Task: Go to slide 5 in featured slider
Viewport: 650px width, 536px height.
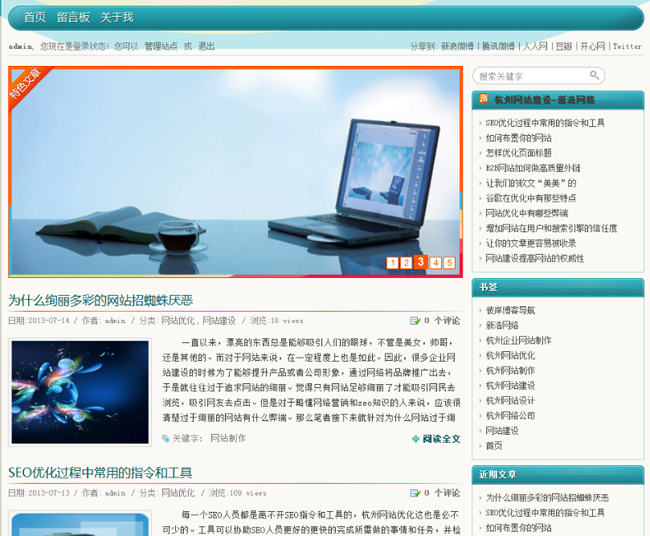Action: (x=449, y=263)
